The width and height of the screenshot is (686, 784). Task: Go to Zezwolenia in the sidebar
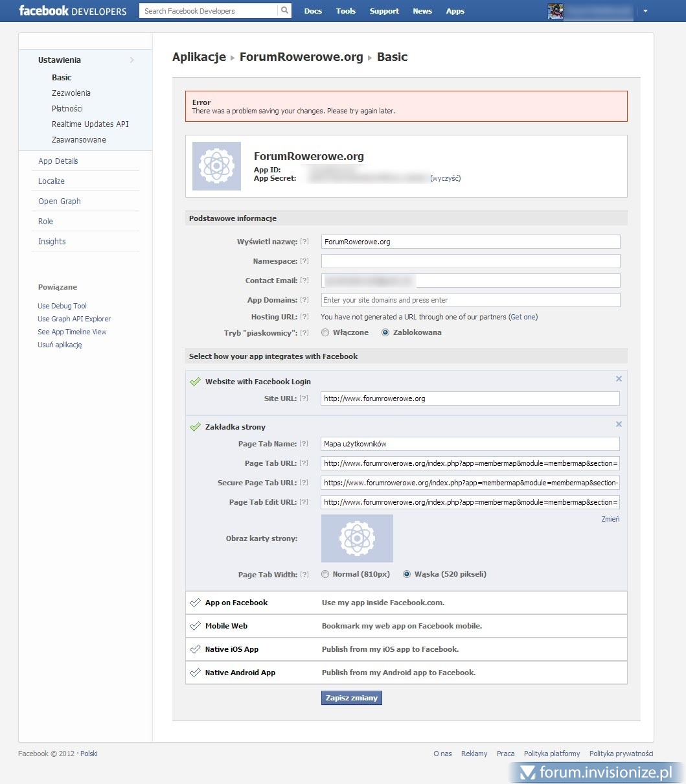[x=71, y=93]
